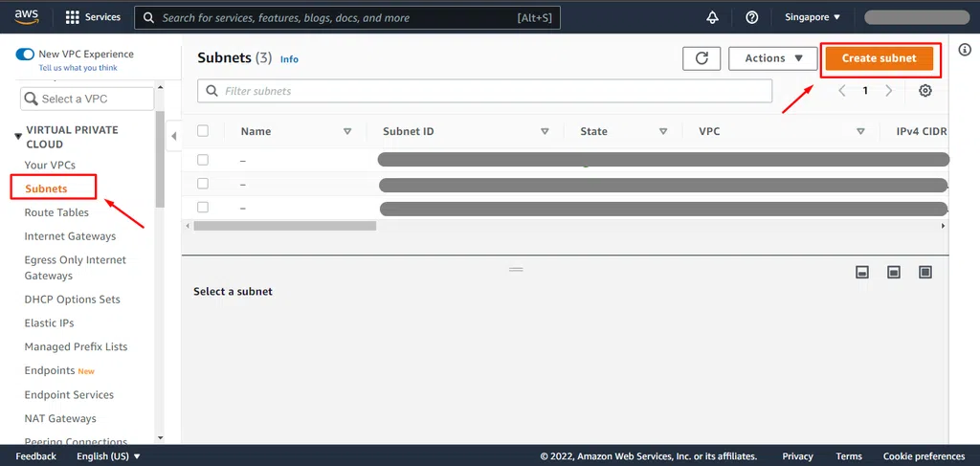Collapse the Virtual Private Cloud section

pyautogui.click(x=18, y=136)
